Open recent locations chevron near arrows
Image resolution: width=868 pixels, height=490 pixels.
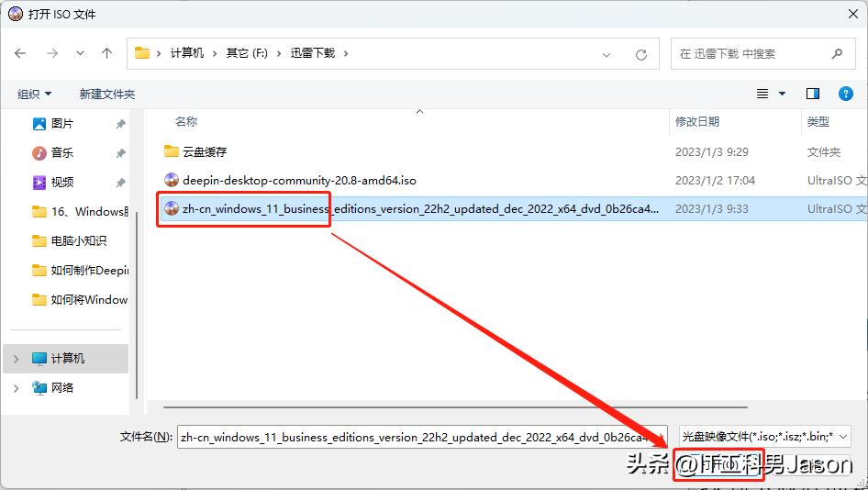80,54
